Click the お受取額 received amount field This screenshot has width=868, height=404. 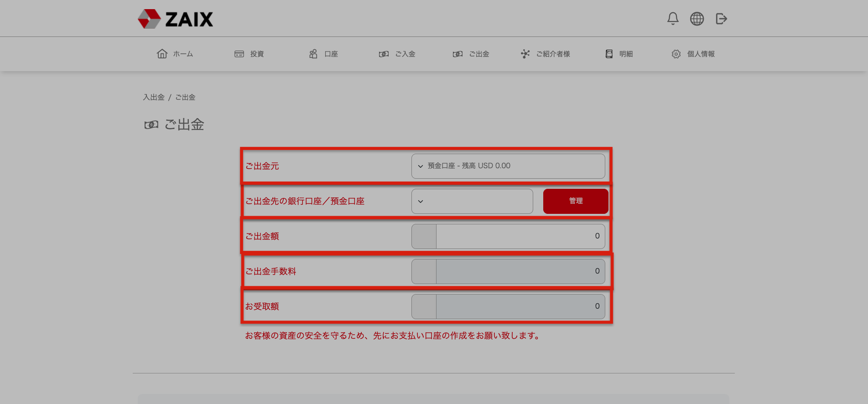click(520, 306)
